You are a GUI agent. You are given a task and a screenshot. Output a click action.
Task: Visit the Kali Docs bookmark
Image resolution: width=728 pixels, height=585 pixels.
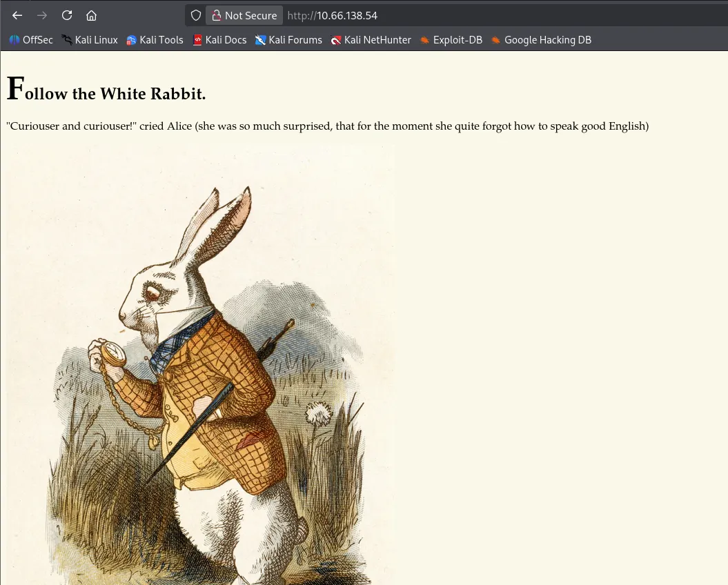(219, 40)
